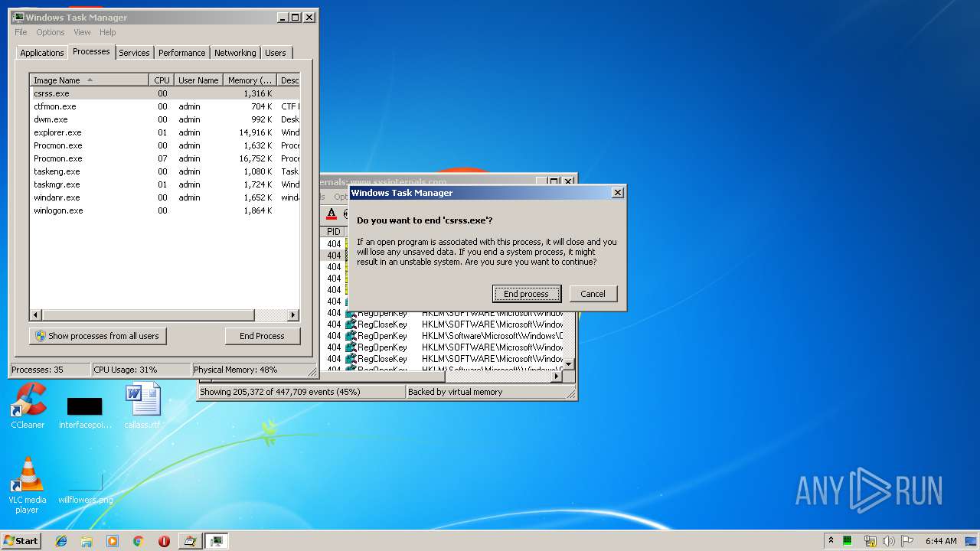Open the interfacepoi... desktop file
The height and width of the screenshot is (551, 980).
[x=85, y=412]
